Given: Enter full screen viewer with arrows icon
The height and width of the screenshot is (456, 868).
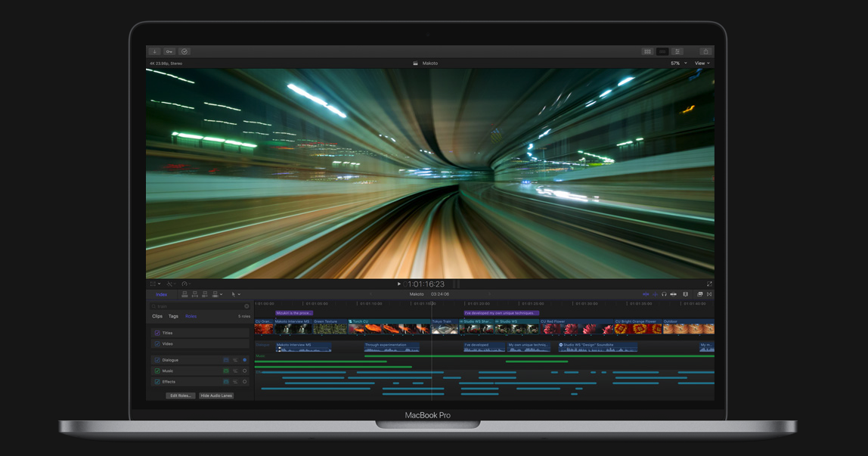Looking at the screenshot, I should tap(709, 284).
